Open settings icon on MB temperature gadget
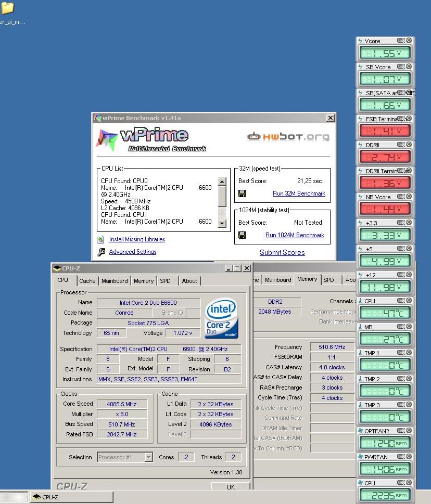 [401, 327]
